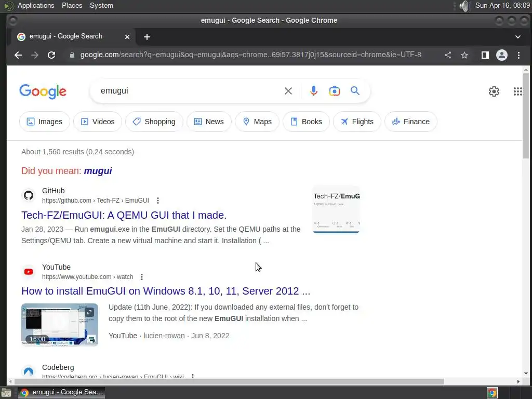Click the Codeberg result site name
This screenshot has height=399, width=532.
coord(58,367)
